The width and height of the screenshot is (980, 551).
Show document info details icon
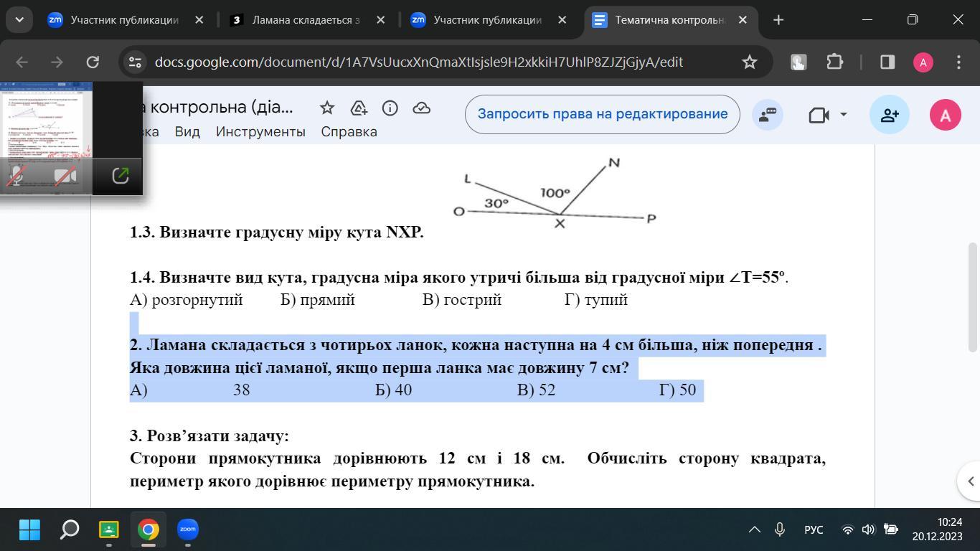[x=390, y=108]
